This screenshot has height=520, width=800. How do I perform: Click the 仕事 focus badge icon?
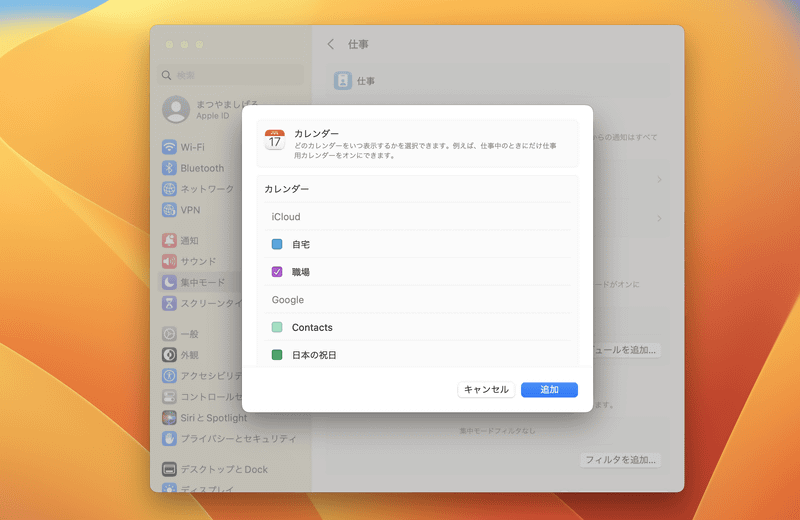click(343, 81)
